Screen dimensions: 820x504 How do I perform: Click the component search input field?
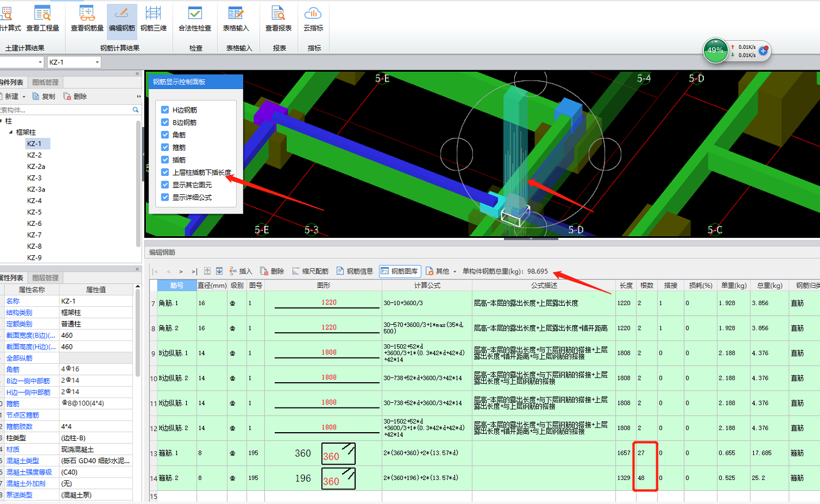(x=65, y=110)
